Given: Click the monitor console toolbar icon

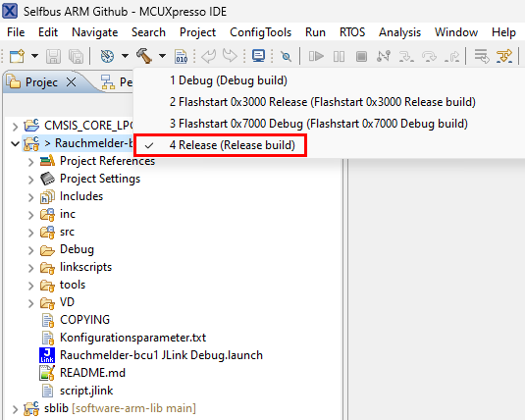Looking at the screenshot, I should (x=258, y=56).
